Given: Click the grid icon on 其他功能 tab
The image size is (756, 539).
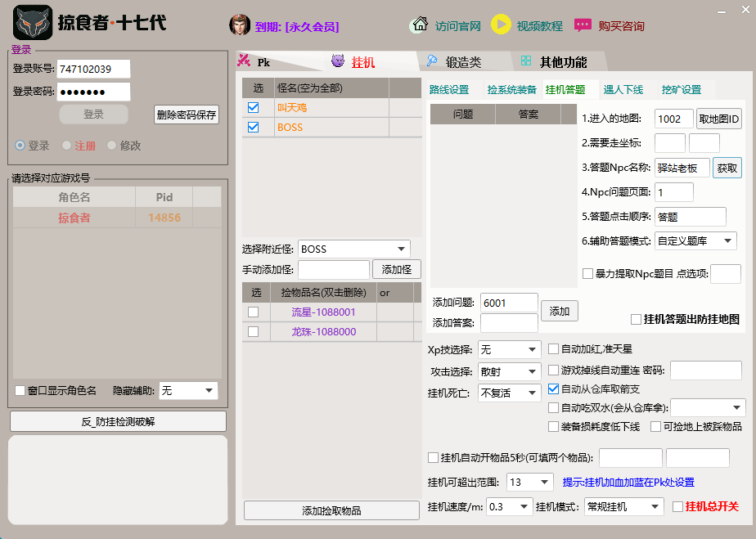Looking at the screenshot, I should pyautogui.click(x=525, y=61).
